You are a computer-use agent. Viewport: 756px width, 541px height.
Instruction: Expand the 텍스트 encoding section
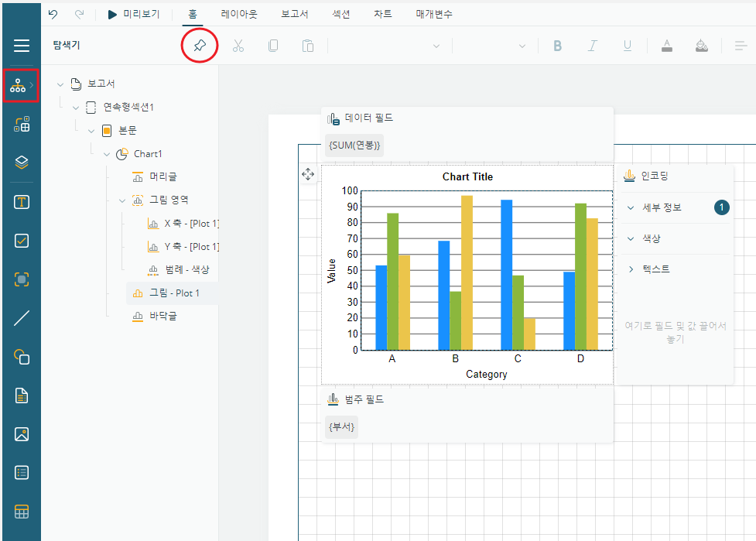[x=631, y=269]
